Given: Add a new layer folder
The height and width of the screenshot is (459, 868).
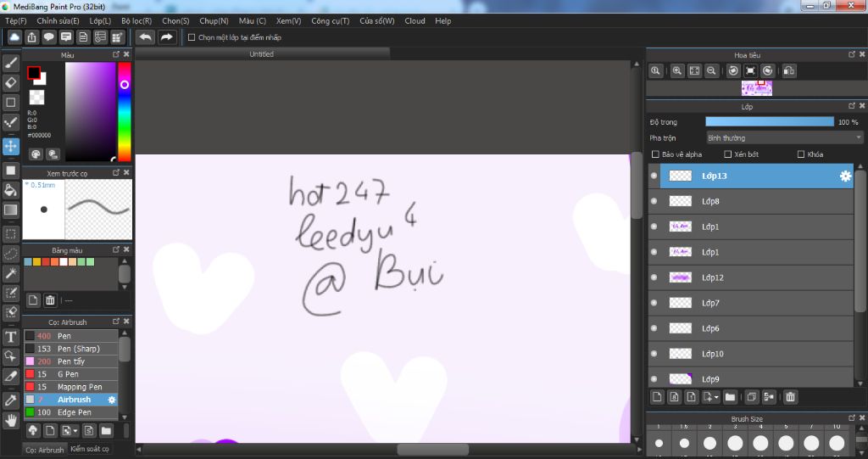Looking at the screenshot, I should (730, 397).
